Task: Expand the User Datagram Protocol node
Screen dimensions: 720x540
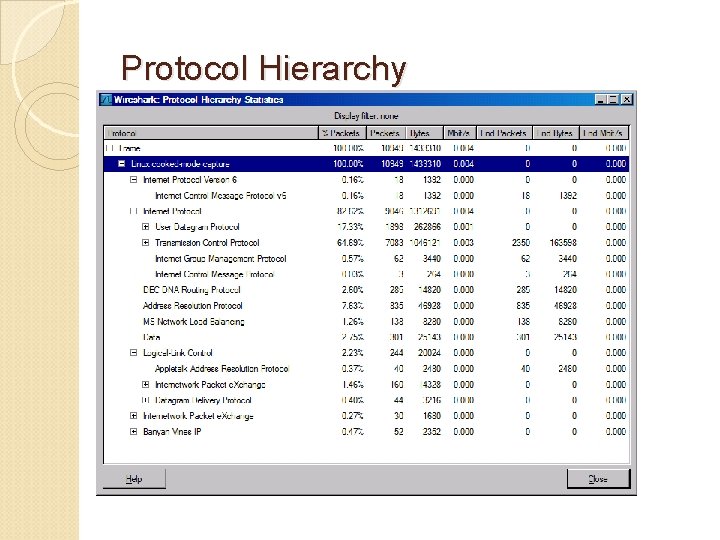Action: (x=145, y=227)
